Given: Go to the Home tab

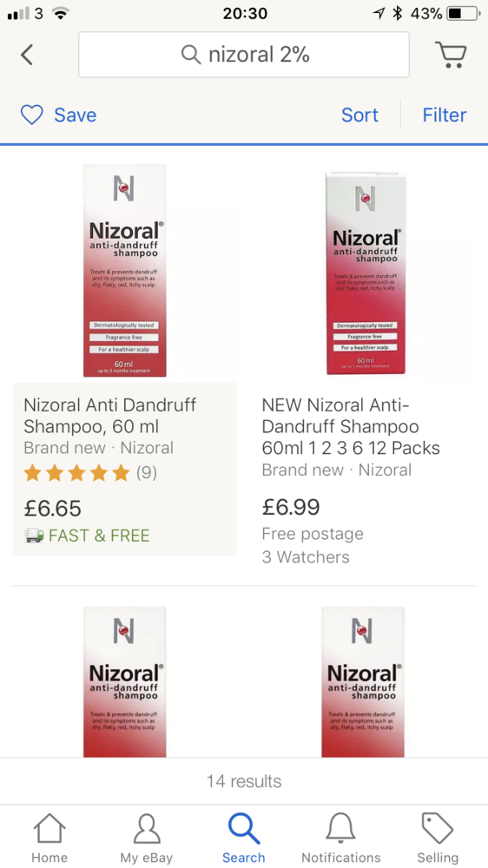Looking at the screenshot, I should pyautogui.click(x=49, y=838).
